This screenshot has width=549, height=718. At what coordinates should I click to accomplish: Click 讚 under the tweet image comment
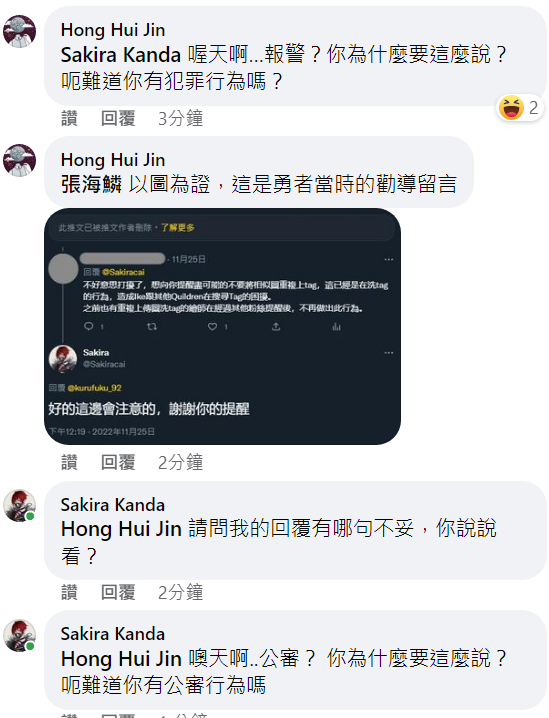coord(69,462)
